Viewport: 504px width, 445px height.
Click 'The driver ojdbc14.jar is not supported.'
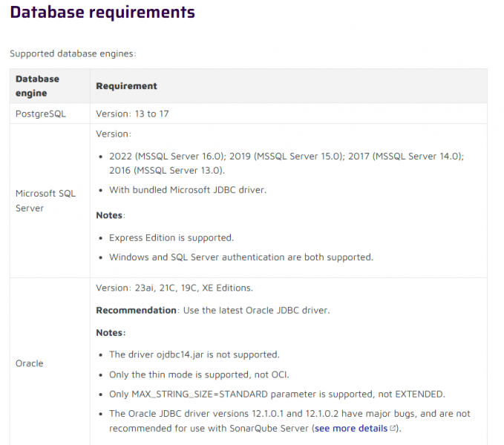coord(194,355)
